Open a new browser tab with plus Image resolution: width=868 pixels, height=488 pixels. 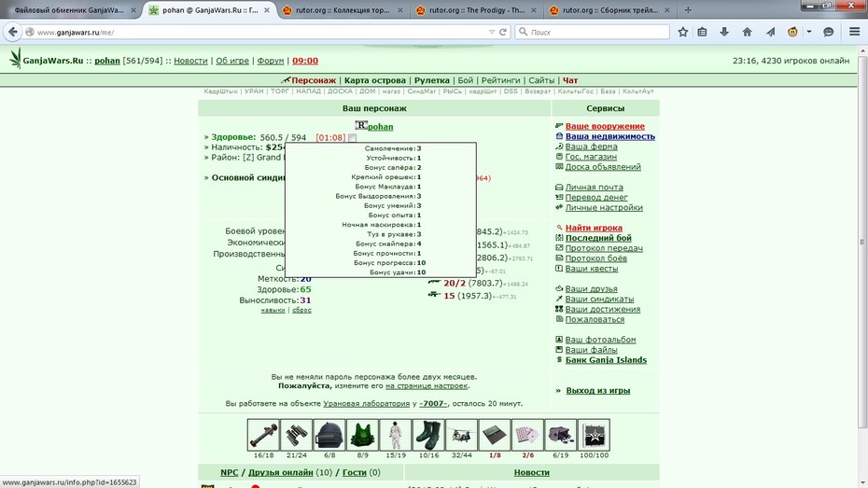[x=688, y=10]
